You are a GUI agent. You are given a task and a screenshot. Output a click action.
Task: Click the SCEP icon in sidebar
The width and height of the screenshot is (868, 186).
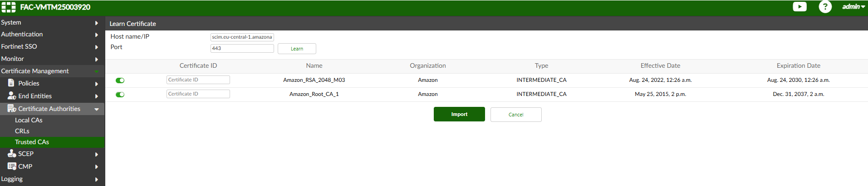pyautogui.click(x=12, y=154)
